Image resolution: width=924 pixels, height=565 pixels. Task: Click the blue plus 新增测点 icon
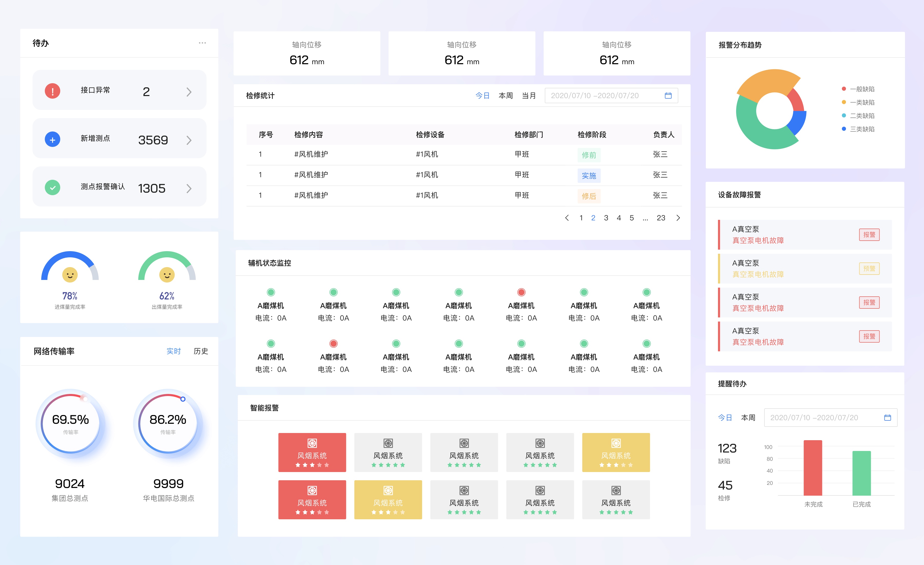pos(53,139)
